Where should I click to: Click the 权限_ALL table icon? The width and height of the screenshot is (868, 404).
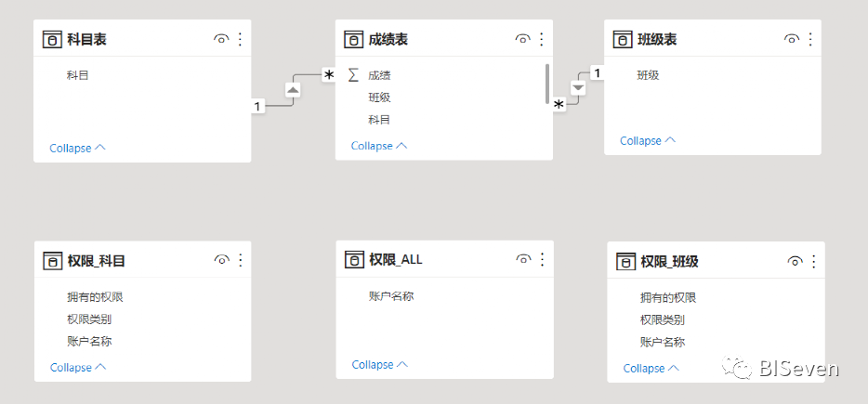click(x=353, y=260)
